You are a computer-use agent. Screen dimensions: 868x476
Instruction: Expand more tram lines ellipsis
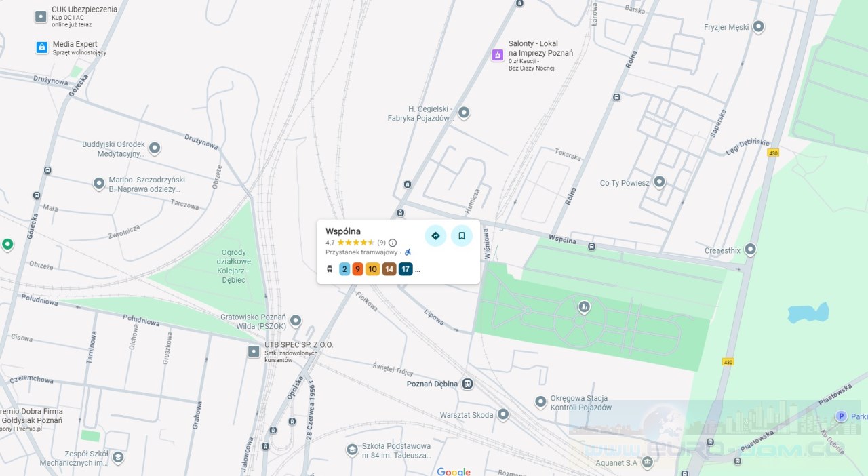click(x=418, y=270)
